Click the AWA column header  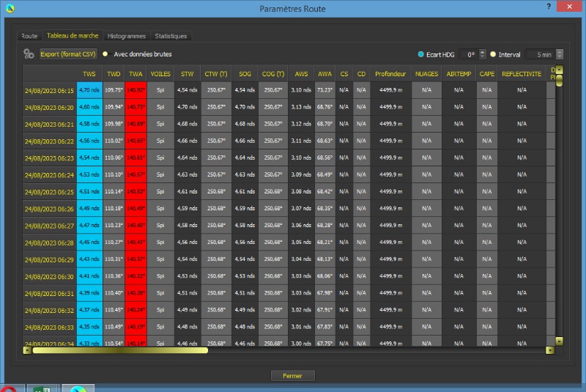pos(324,73)
